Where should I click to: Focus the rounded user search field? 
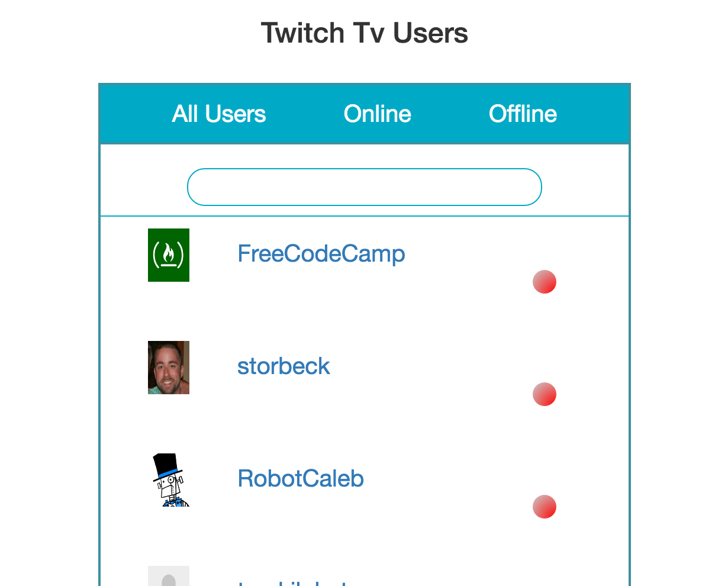click(x=365, y=187)
